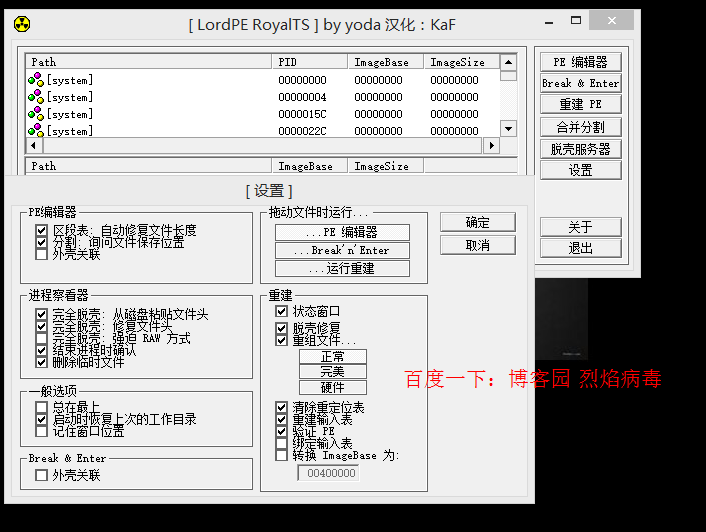
Task: Click the ...Break'n'Enter drag-run option
Action: point(342,250)
